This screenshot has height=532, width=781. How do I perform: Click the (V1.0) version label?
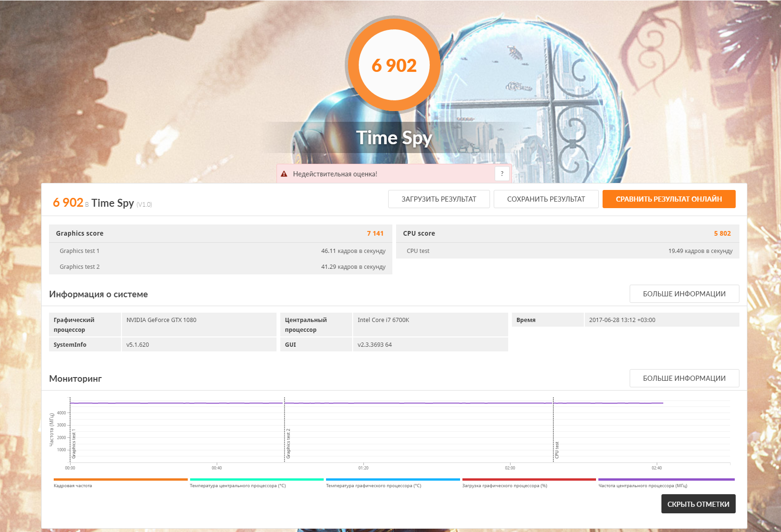tap(144, 204)
